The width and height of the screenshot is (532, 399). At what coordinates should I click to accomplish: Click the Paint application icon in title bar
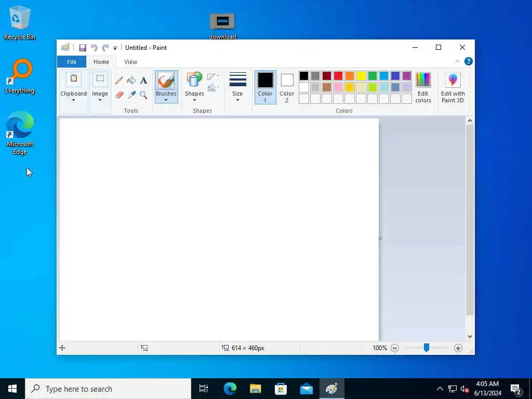coord(65,47)
